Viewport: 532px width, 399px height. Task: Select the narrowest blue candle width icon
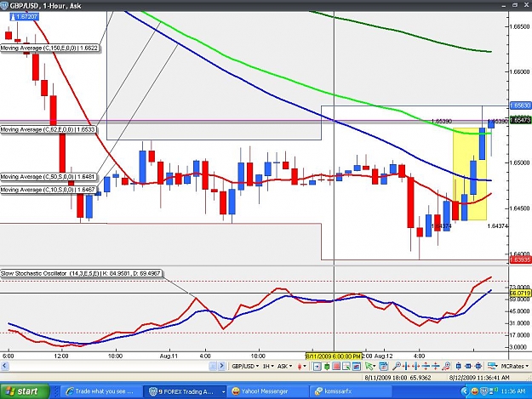459,366
